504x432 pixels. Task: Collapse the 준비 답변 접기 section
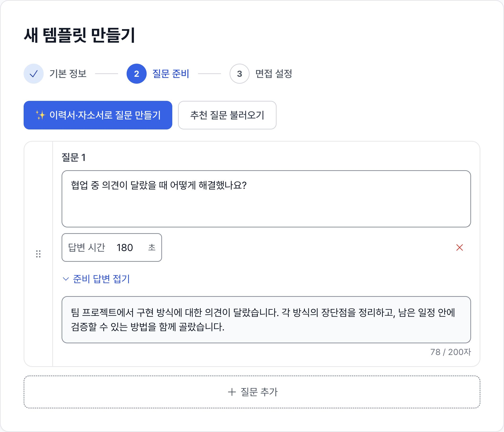[96, 279]
